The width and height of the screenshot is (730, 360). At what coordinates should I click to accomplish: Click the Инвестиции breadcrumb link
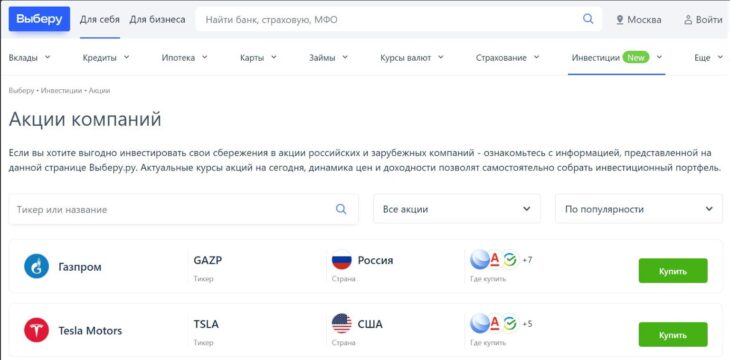click(x=61, y=90)
